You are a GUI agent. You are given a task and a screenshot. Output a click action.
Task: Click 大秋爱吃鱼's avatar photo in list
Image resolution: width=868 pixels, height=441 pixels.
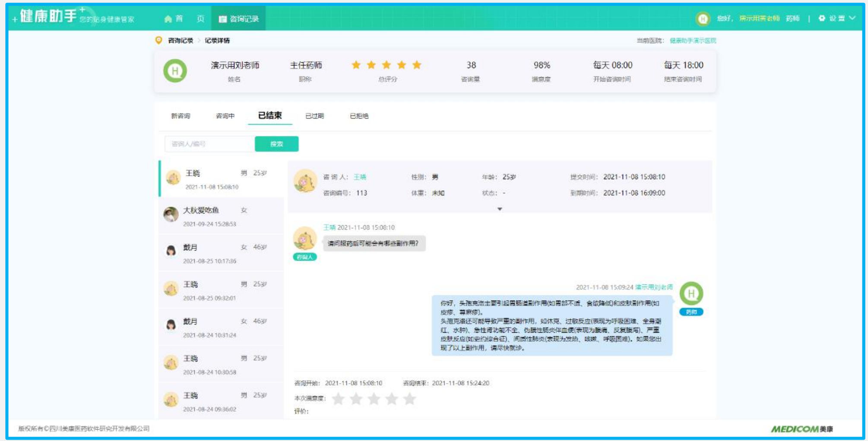coord(171,214)
